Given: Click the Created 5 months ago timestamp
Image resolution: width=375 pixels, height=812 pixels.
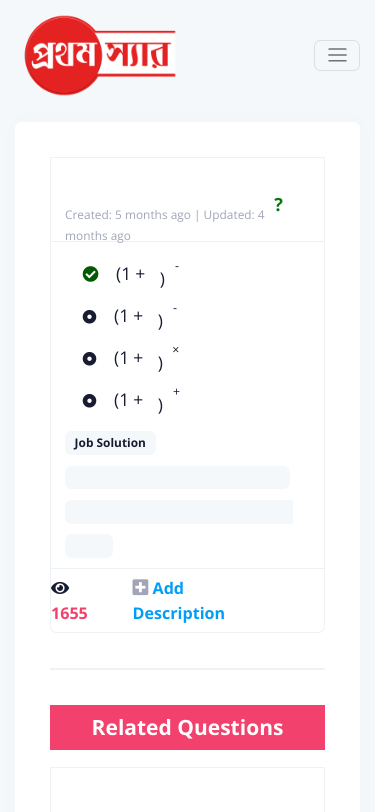Looking at the screenshot, I should 128,215.
